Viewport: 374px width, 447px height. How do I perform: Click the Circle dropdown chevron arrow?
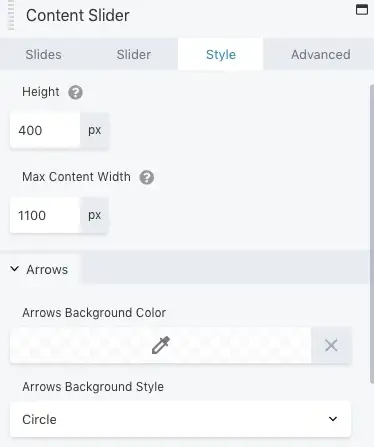click(333, 419)
